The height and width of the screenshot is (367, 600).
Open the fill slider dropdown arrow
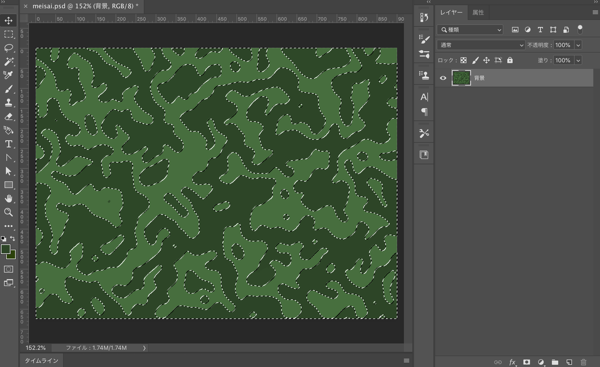click(578, 60)
